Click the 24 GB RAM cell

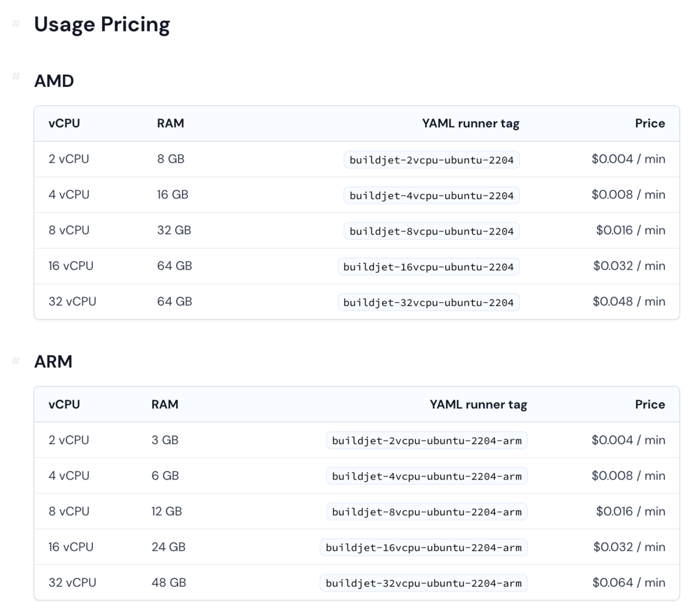[x=169, y=547]
